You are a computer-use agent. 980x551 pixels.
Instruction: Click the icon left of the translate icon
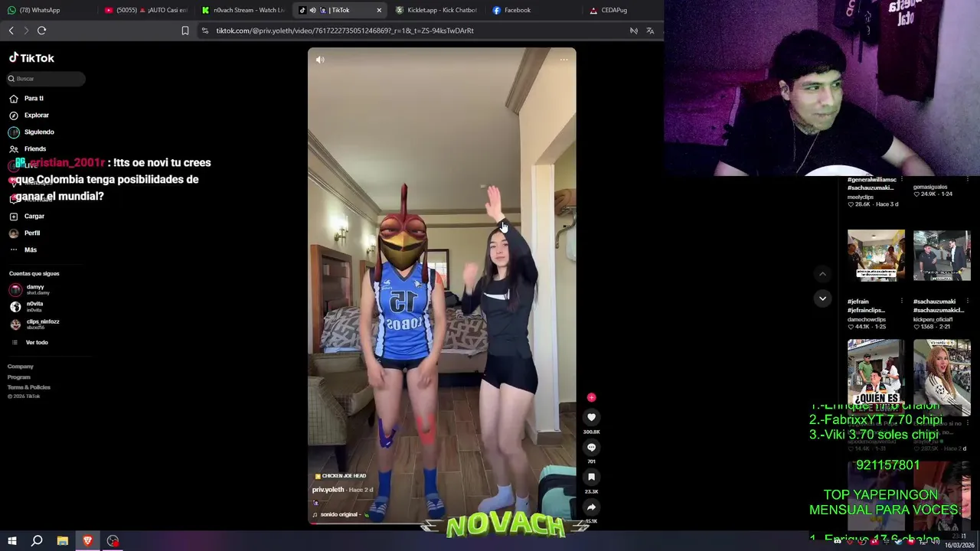pyautogui.click(x=634, y=31)
